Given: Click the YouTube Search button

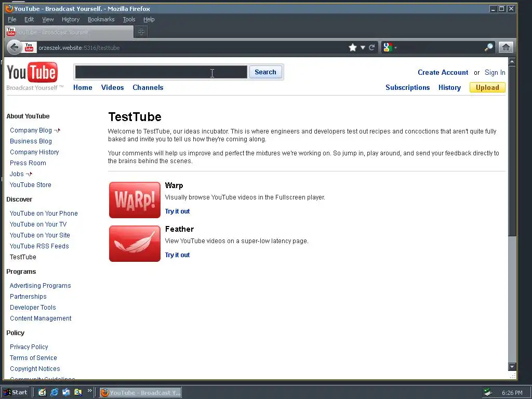Looking at the screenshot, I should 265,72.
